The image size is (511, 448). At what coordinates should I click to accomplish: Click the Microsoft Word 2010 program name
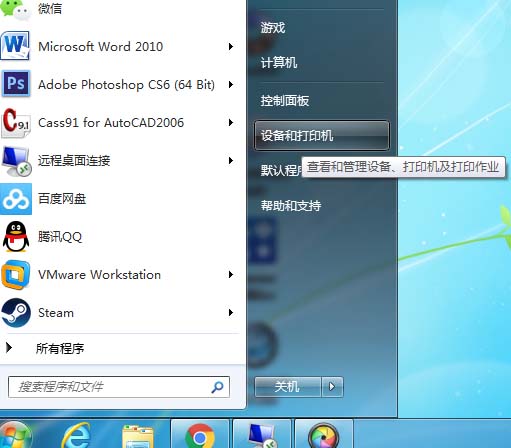tap(100, 46)
